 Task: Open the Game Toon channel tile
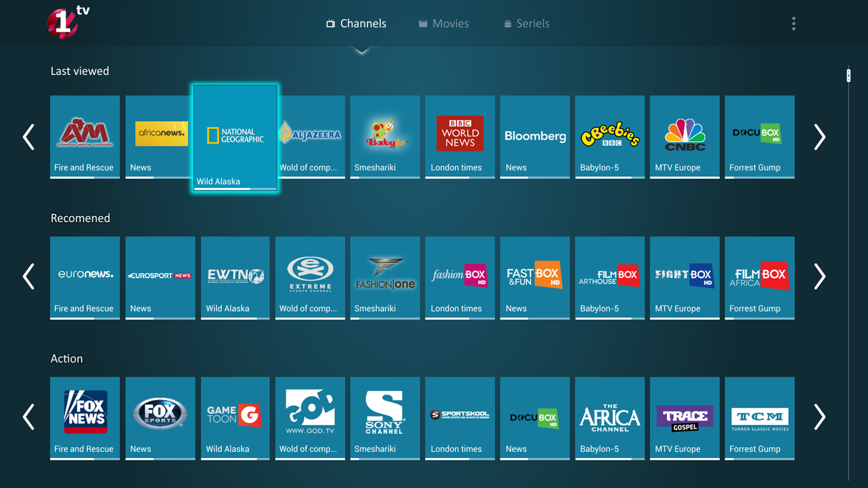(235, 418)
